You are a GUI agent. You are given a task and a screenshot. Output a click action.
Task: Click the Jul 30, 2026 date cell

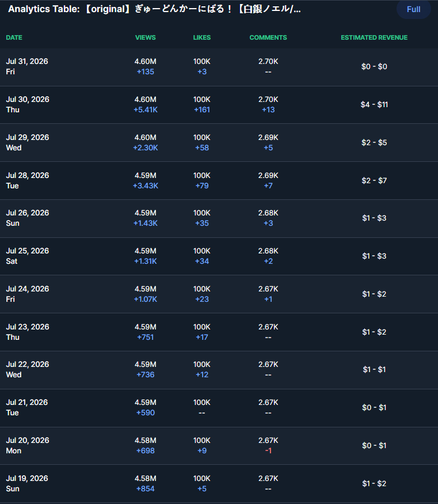point(28,104)
